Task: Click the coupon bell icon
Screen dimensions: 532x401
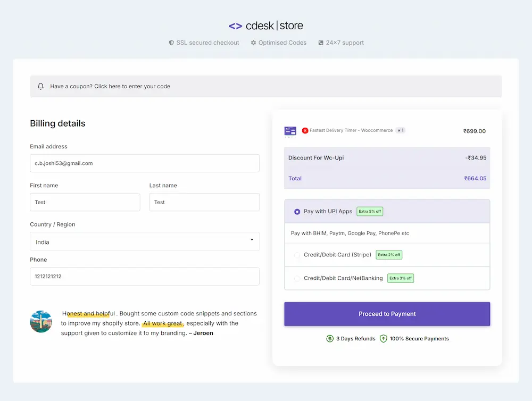Action: (x=41, y=86)
